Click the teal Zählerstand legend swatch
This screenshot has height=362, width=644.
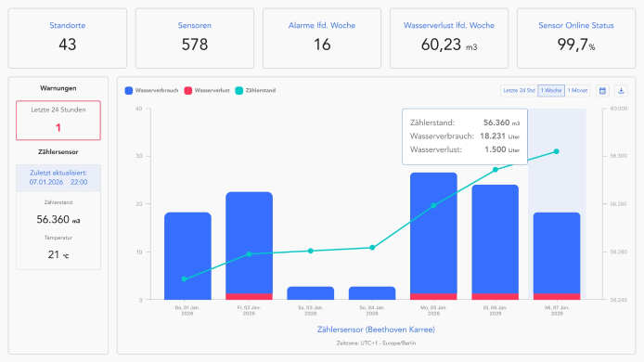[239, 91]
